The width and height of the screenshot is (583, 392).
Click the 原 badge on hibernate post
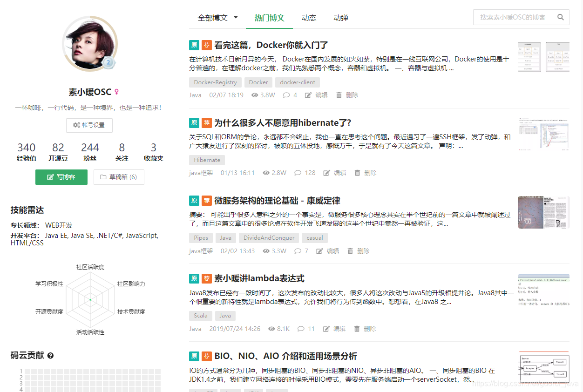[x=194, y=123]
